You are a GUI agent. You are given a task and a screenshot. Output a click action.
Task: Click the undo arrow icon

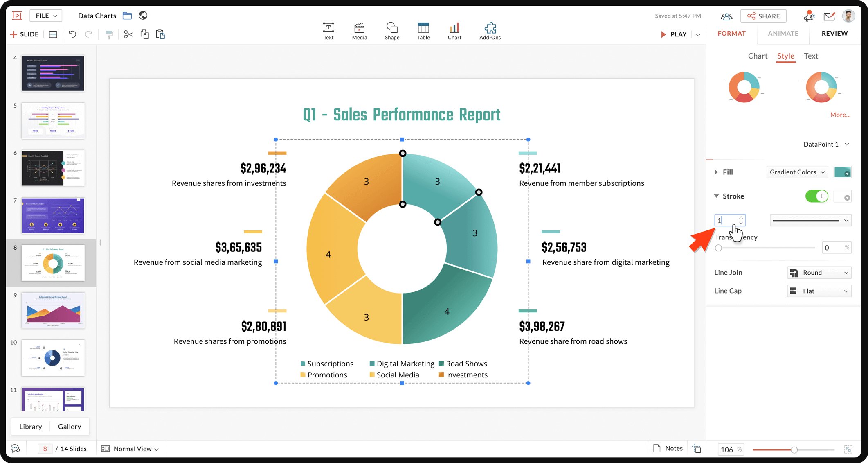click(72, 34)
